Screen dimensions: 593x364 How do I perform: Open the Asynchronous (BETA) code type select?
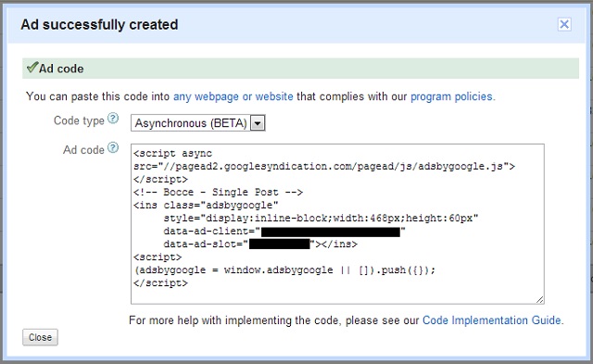click(x=198, y=123)
